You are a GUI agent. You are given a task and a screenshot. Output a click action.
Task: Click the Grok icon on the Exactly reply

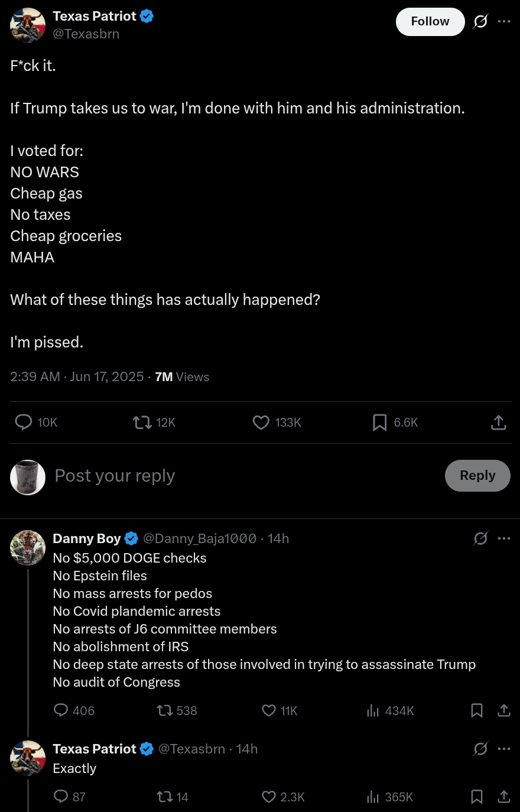point(481,749)
